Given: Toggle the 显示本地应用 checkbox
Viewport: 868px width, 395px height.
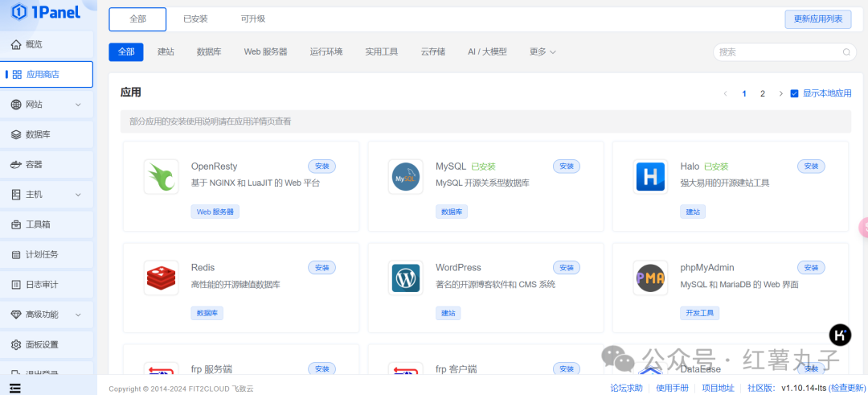Looking at the screenshot, I should point(794,93).
